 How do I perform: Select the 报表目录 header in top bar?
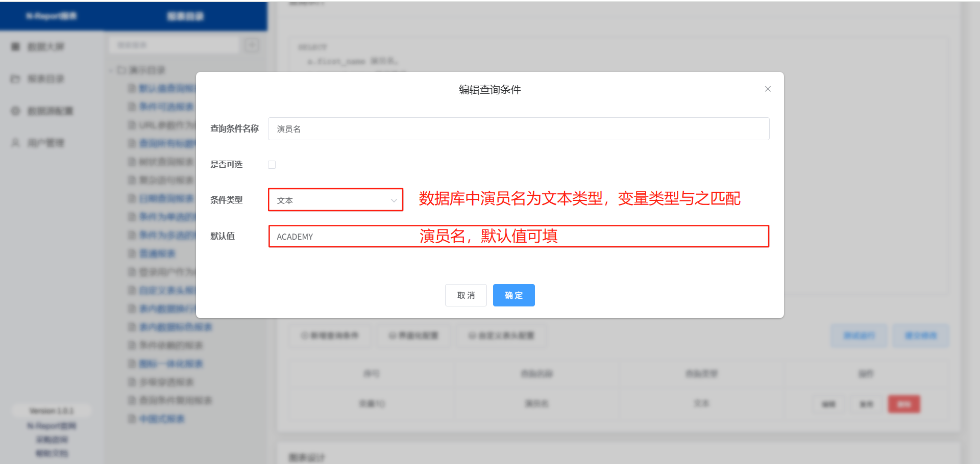(x=185, y=16)
